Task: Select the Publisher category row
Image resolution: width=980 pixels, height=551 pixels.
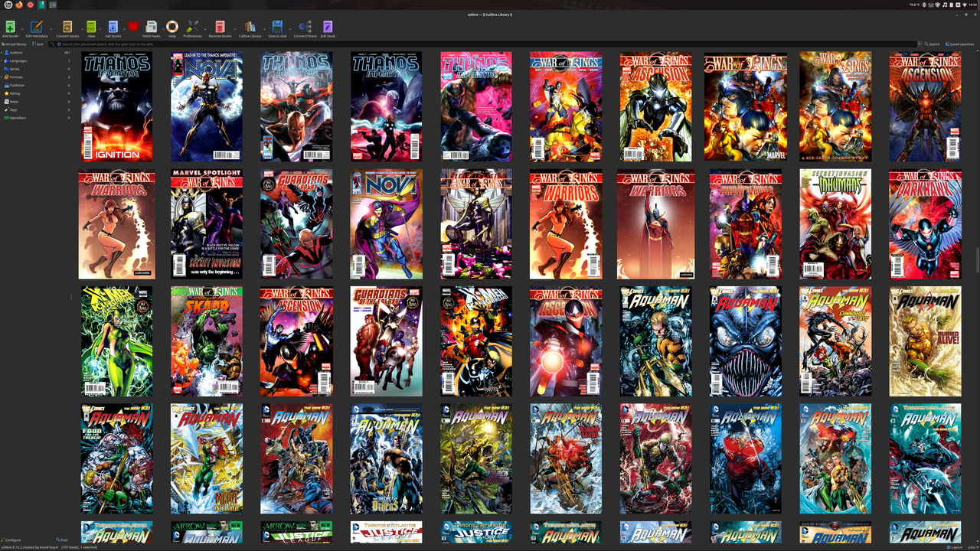Action: tap(36, 85)
